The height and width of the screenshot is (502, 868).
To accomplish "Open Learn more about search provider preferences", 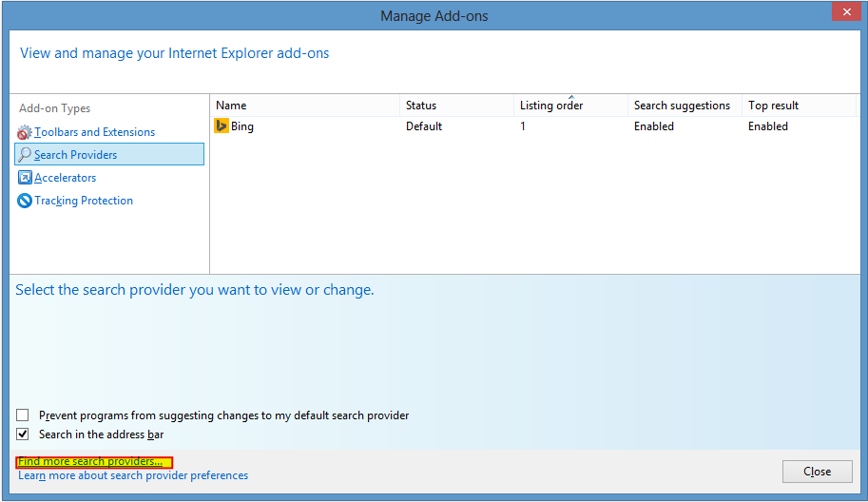I will (x=133, y=475).
